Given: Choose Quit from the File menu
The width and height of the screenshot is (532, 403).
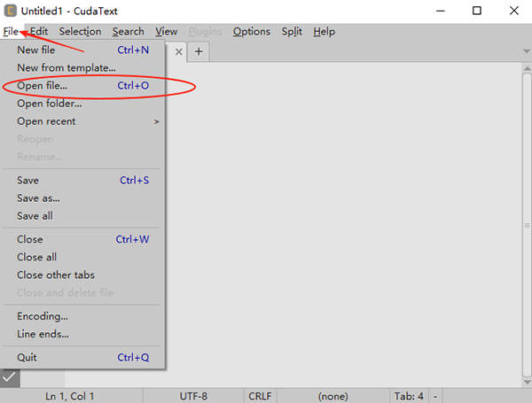Looking at the screenshot, I should coord(82,358).
